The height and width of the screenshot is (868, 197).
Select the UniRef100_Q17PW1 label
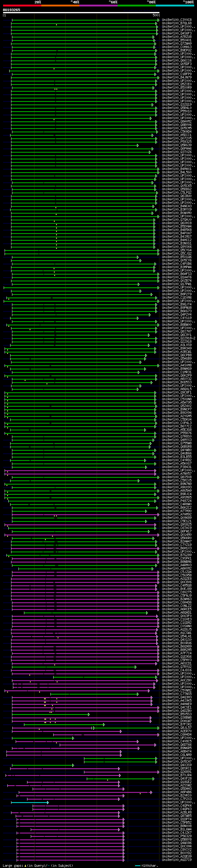(x=177, y=284)
